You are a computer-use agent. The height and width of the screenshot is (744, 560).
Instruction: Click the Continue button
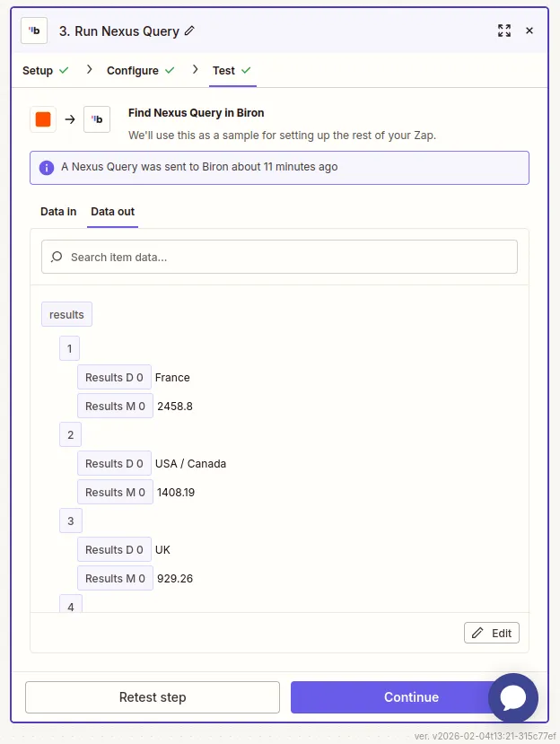tap(411, 697)
